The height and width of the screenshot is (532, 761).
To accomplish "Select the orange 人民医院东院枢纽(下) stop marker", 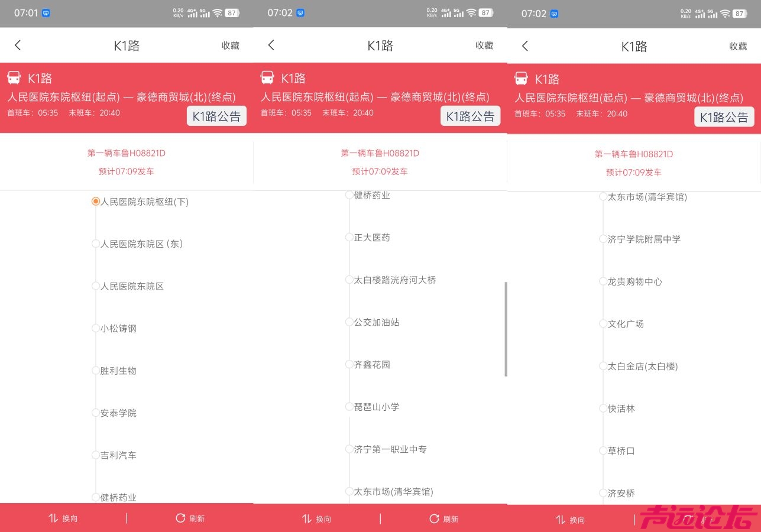I will [95, 202].
